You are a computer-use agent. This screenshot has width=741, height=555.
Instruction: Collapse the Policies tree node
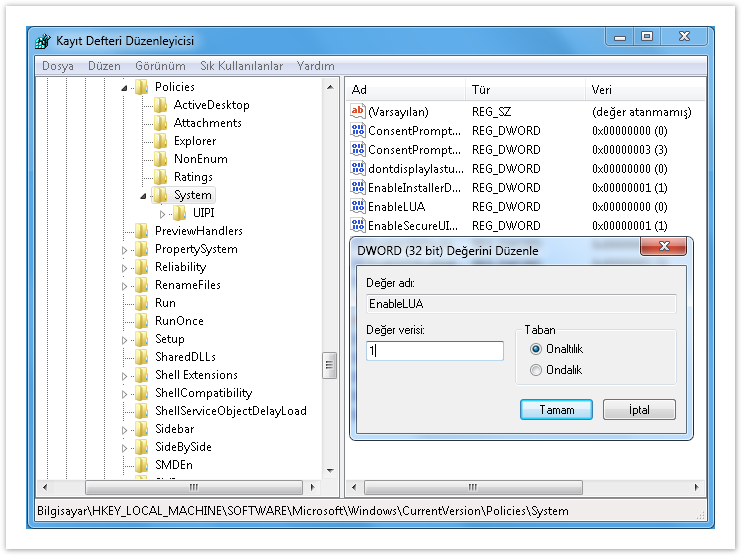(x=126, y=88)
